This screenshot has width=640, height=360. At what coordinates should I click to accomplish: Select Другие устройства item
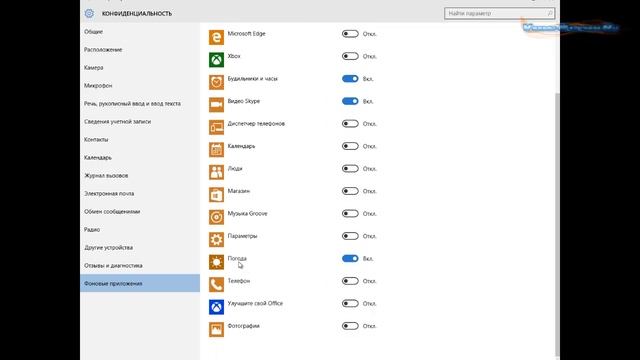pyautogui.click(x=140, y=247)
